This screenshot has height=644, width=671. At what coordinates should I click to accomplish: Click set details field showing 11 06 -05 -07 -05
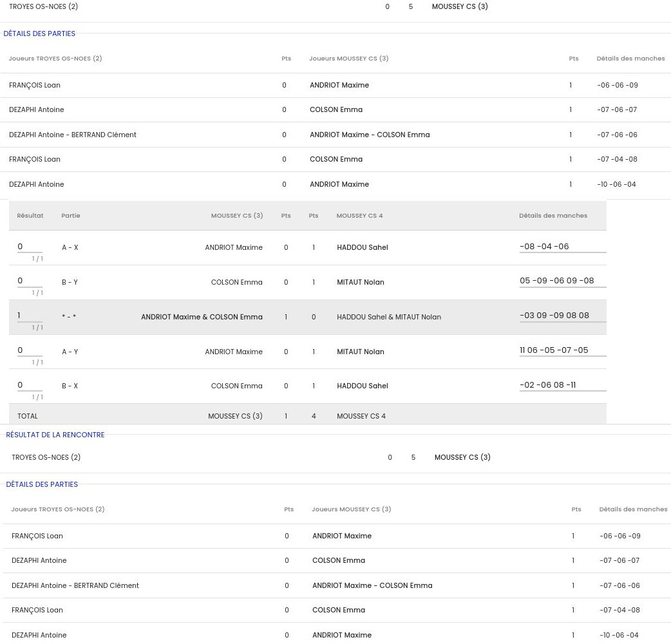[562, 350]
